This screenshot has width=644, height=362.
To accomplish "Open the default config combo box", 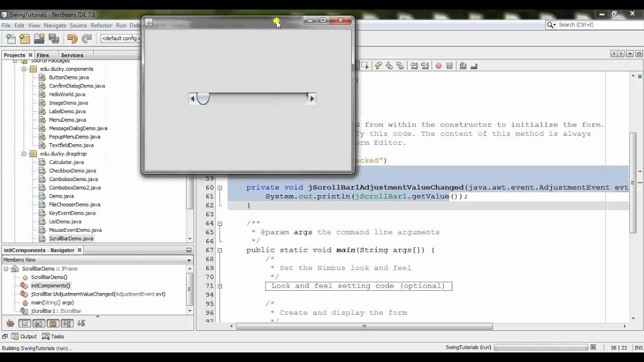I will tap(121, 38).
